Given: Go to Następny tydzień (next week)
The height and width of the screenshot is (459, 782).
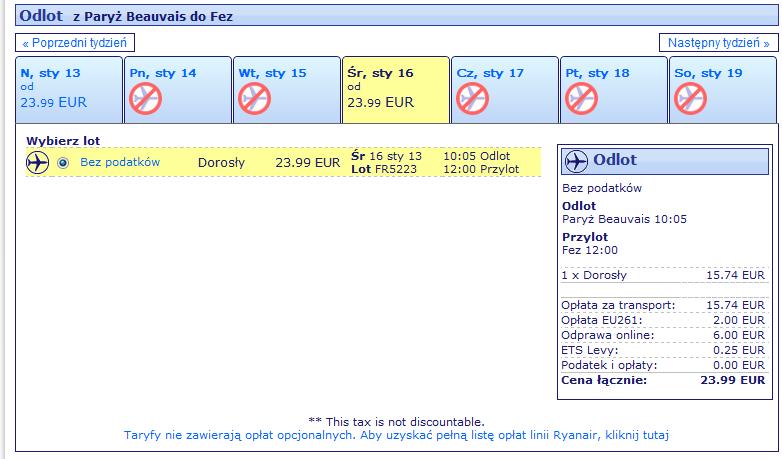Looking at the screenshot, I should (718, 43).
